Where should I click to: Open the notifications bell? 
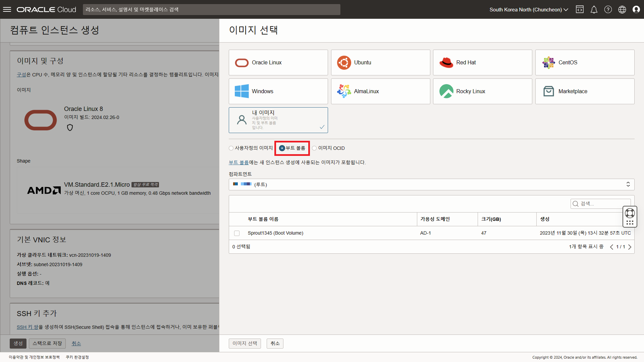594,9
